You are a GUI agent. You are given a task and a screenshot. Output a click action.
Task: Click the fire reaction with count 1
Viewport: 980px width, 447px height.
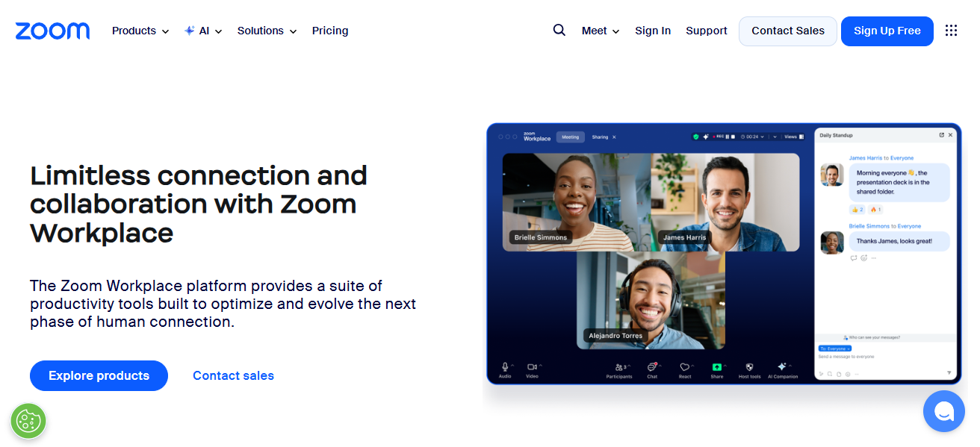(x=876, y=210)
